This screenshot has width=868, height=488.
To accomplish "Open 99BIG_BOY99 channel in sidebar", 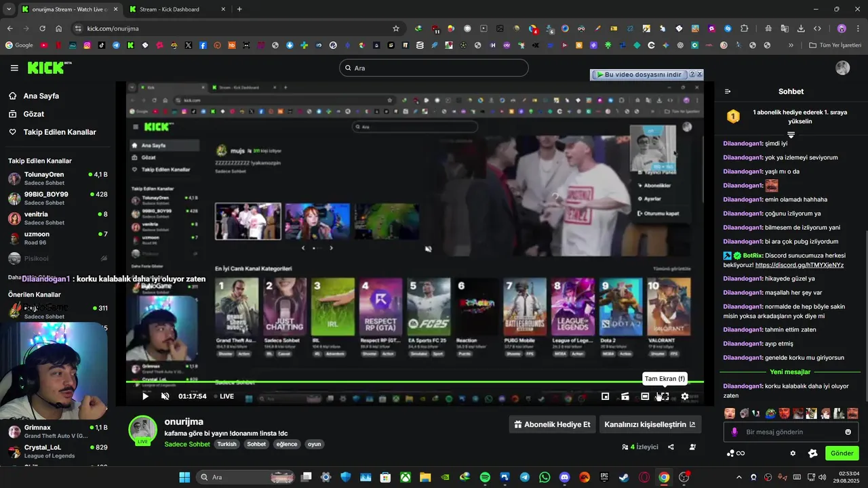I will 58,198.
